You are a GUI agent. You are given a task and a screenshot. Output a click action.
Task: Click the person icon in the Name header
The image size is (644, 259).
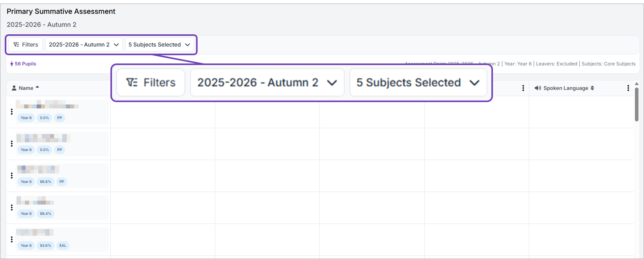tap(14, 88)
